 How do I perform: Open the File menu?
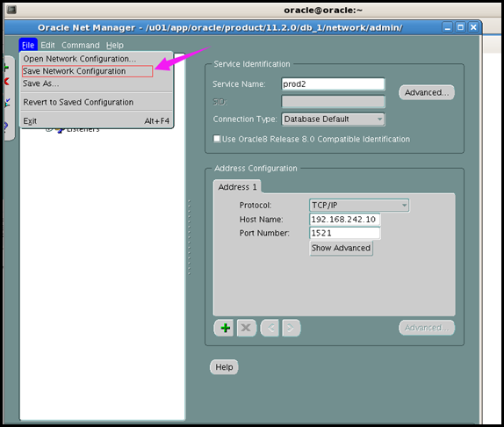coord(28,45)
